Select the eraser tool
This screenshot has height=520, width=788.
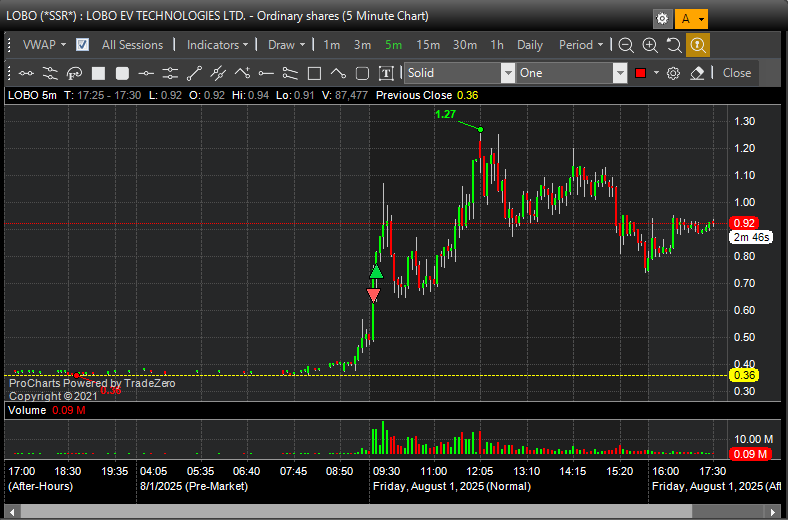tap(697, 73)
